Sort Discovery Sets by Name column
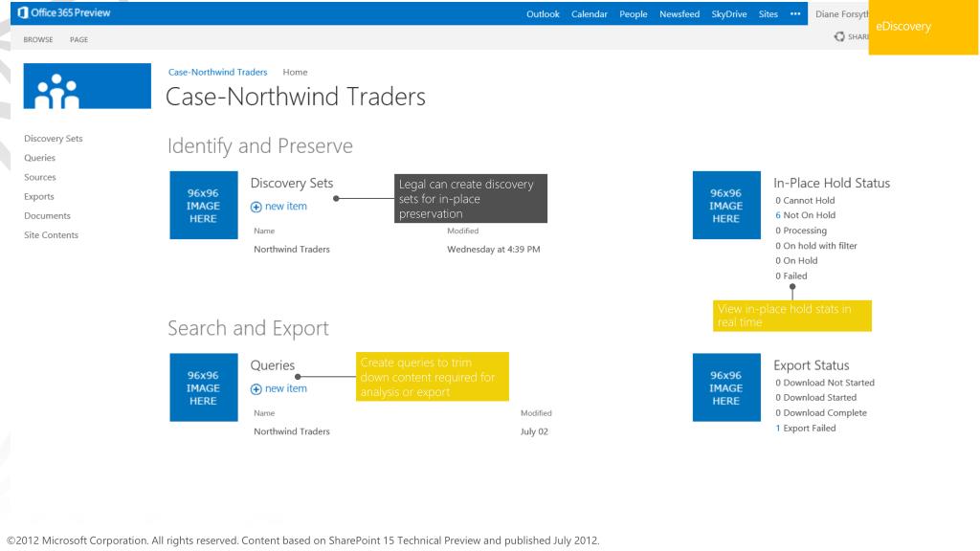980x551 pixels. click(264, 231)
